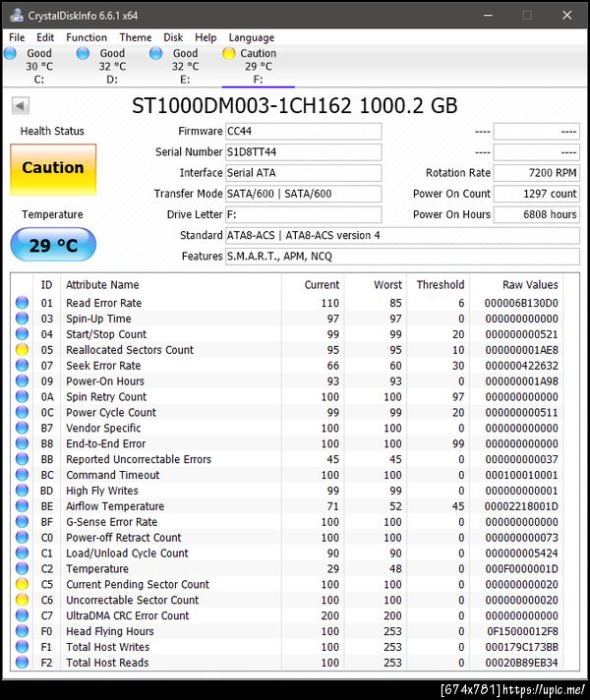Click the Attribute Name column header
Viewport: 590px width, 700px height.
click(x=102, y=285)
